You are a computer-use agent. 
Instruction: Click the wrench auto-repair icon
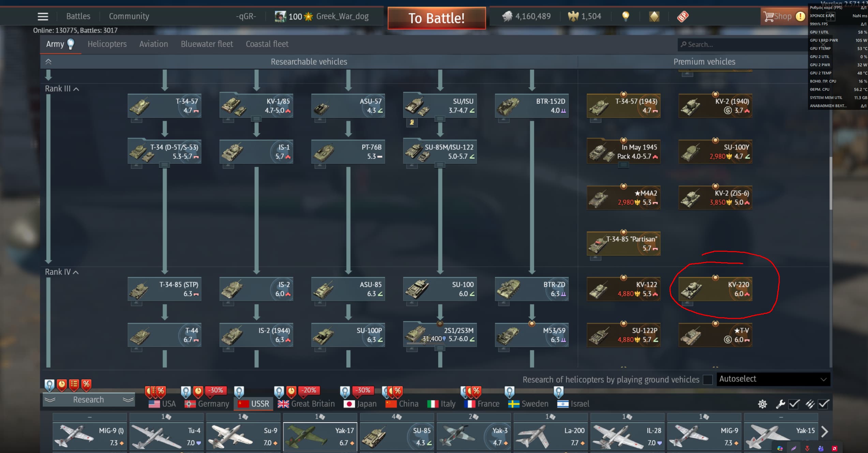tap(780, 404)
